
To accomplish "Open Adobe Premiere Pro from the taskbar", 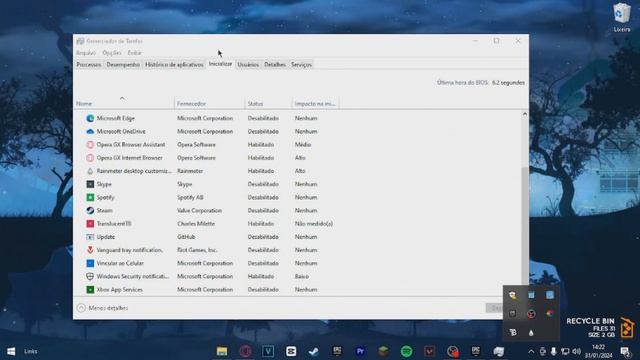I will (x=360, y=351).
